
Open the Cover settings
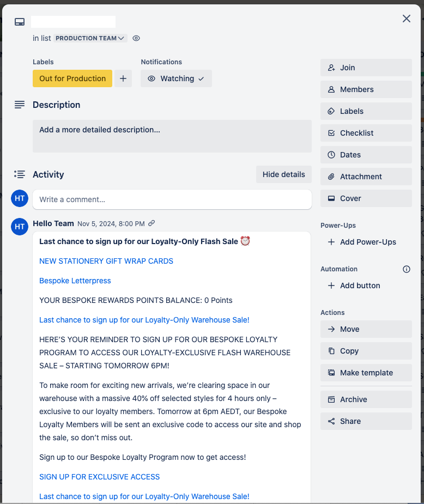click(x=366, y=198)
